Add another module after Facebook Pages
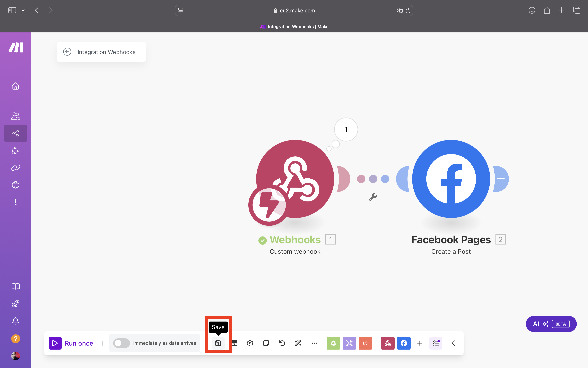588x368 pixels. click(x=501, y=179)
